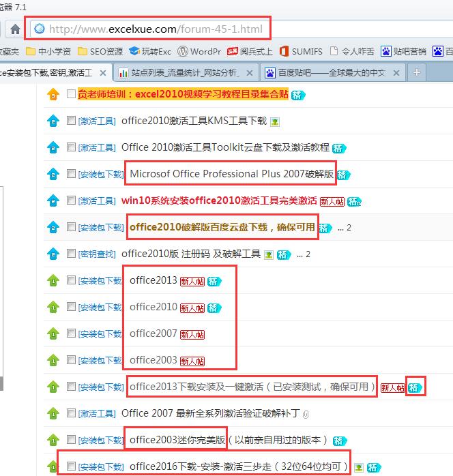Click 精 badge on Toolkit云盘下载 row

(339, 149)
